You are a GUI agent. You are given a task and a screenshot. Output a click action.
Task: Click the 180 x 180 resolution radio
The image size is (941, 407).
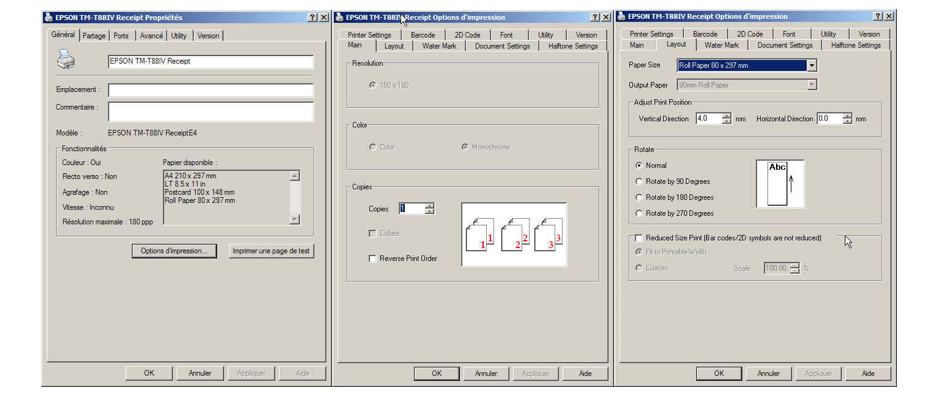coord(373,85)
